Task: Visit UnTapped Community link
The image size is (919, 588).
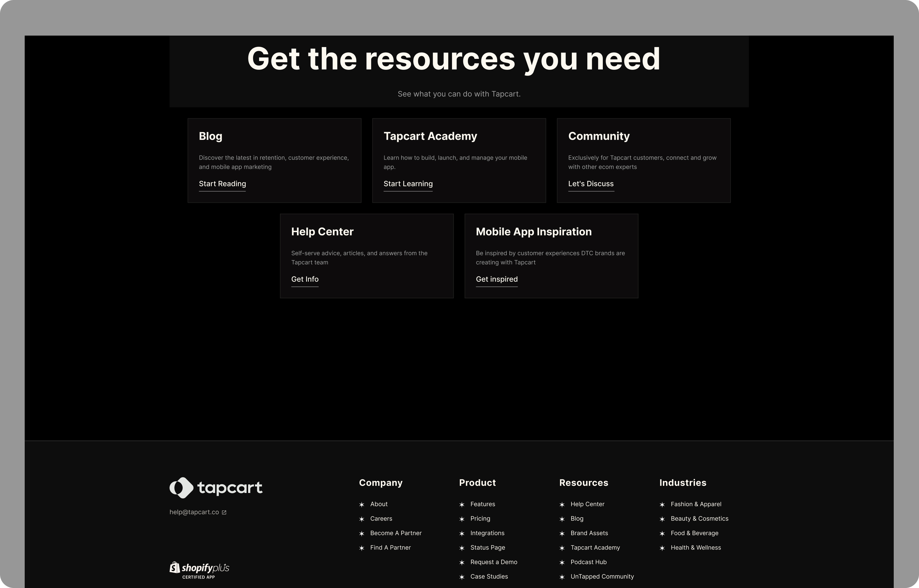Action: pyautogui.click(x=602, y=577)
